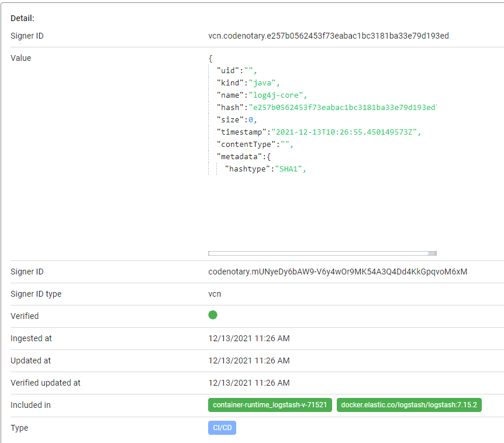504x443 pixels.
Task: Click the Included in row label
Action: pos(30,404)
